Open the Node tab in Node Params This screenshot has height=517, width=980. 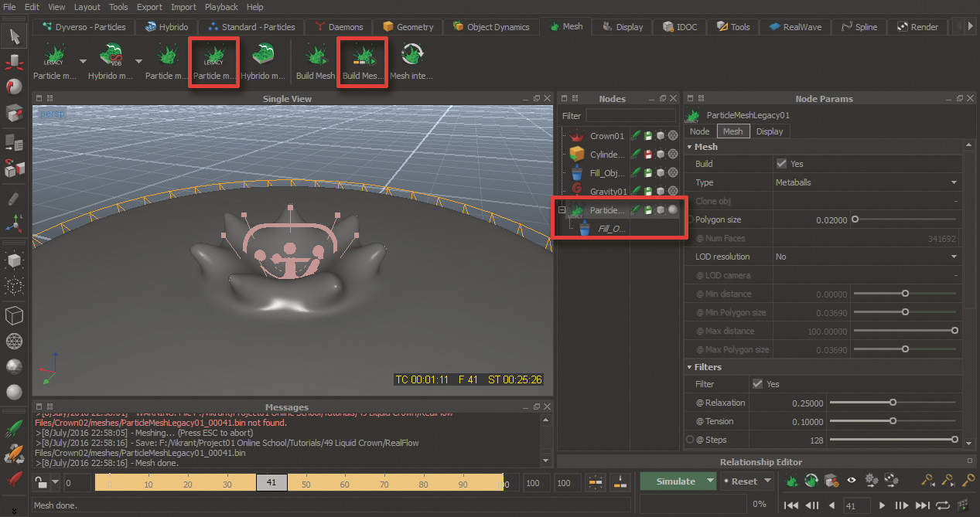pyautogui.click(x=699, y=131)
